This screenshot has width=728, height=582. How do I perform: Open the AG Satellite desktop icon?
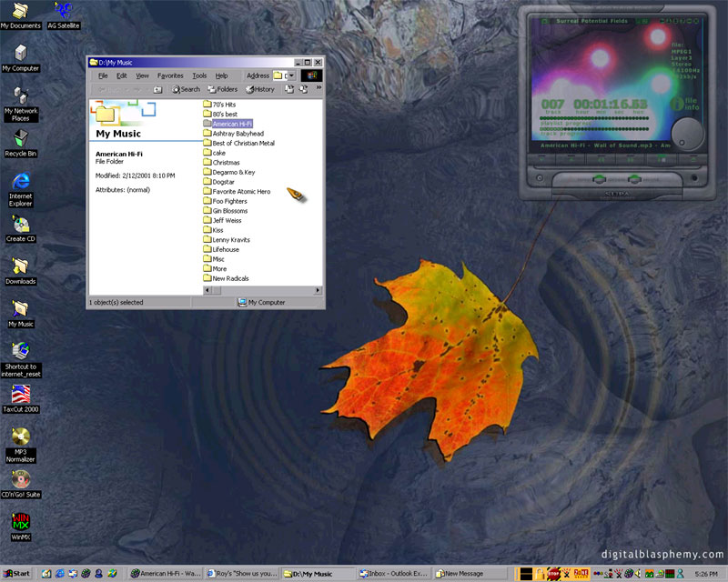coord(64,11)
